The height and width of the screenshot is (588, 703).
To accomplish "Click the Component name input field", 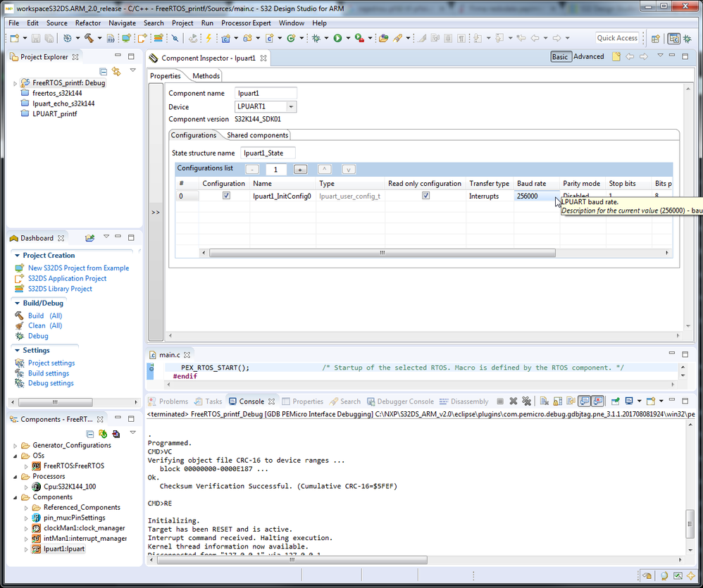I will [266, 93].
